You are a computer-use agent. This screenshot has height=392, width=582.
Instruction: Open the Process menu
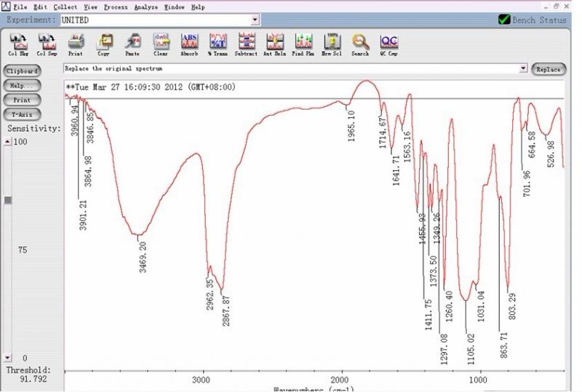[116, 7]
